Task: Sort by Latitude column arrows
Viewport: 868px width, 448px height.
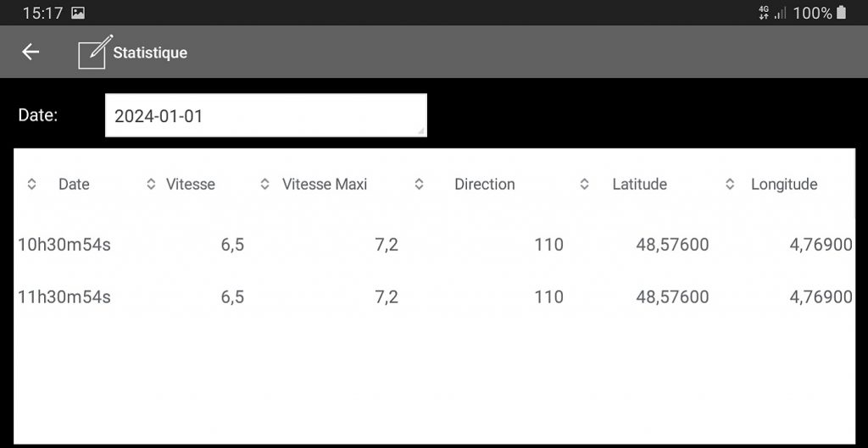Action: [584, 184]
